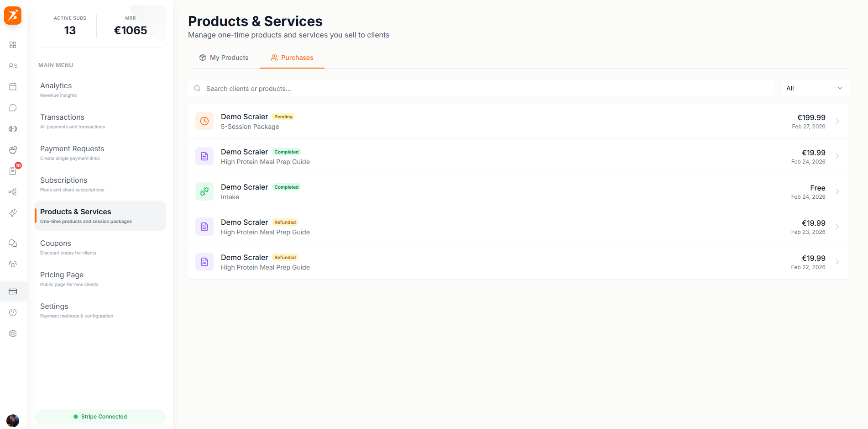Open the calendar icon in the sidebar
The height and width of the screenshot is (429, 868).
[x=13, y=86]
